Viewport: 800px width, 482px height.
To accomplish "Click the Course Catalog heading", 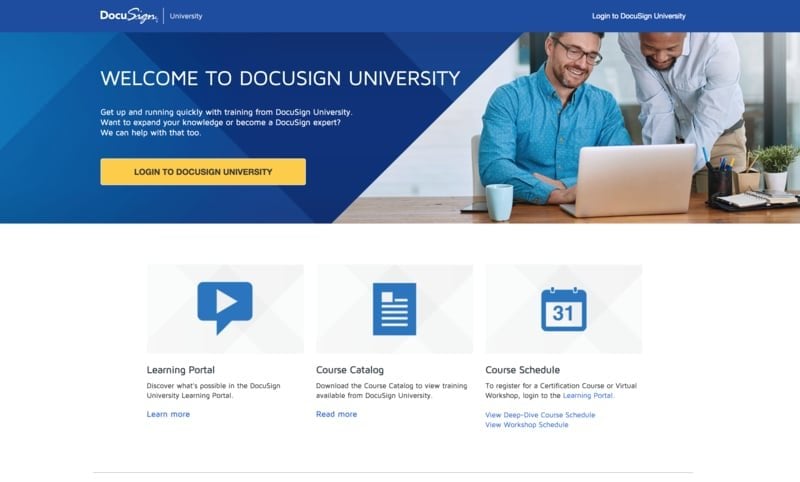I will click(350, 370).
